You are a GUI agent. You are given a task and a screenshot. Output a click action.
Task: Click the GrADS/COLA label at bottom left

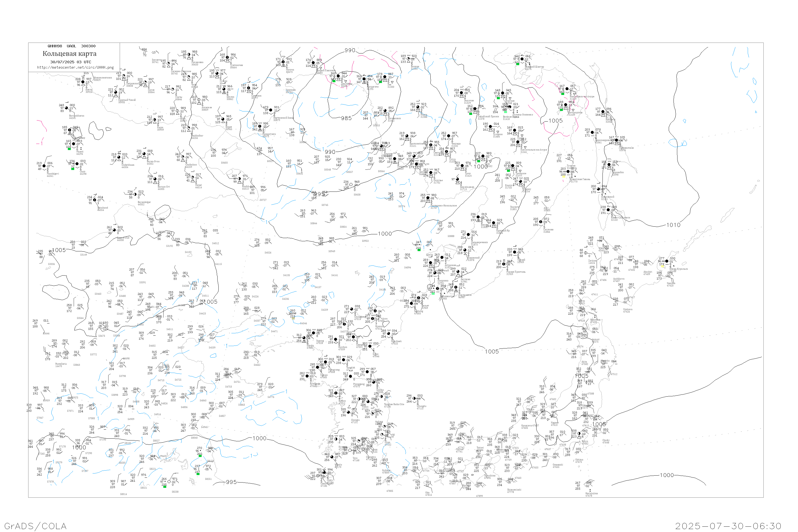tap(35, 526)
